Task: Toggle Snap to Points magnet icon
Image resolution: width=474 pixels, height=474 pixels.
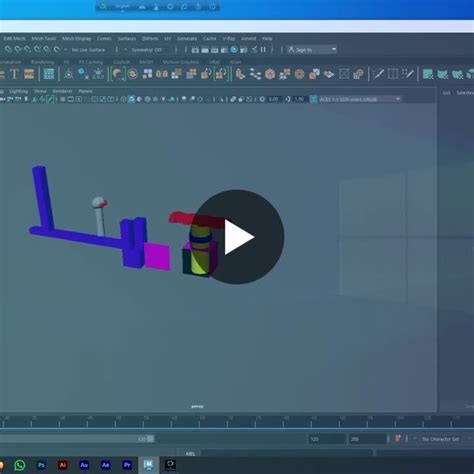Action: point(27,50)
